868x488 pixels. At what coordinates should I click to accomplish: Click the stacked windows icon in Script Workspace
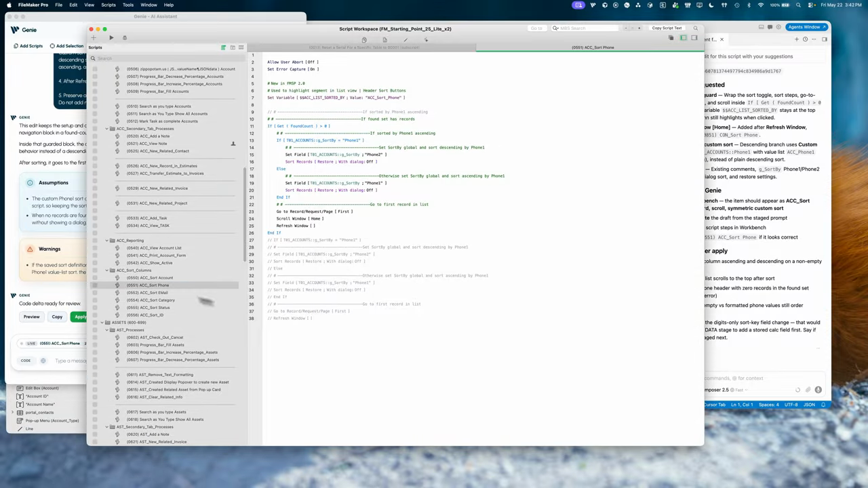click(x=671, y=38)
